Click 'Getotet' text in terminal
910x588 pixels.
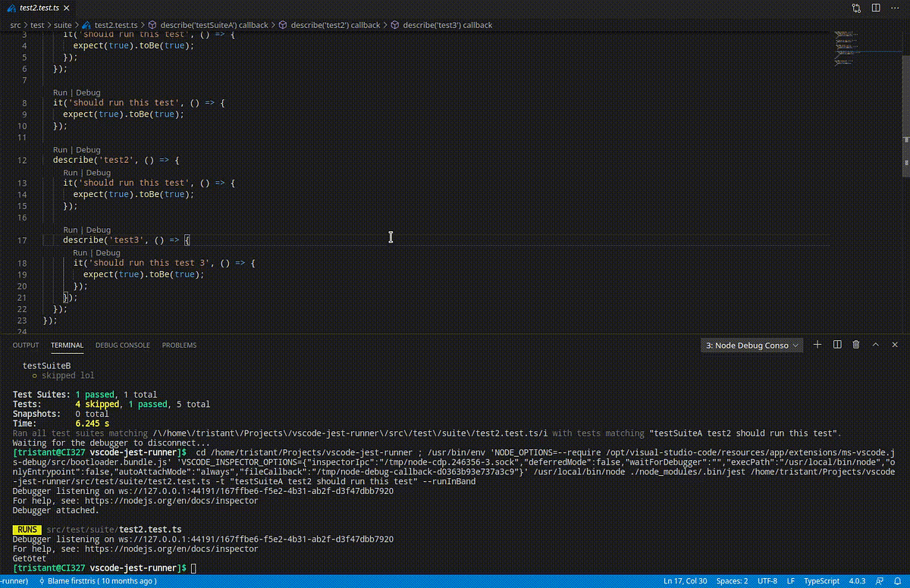click(30, 558)
